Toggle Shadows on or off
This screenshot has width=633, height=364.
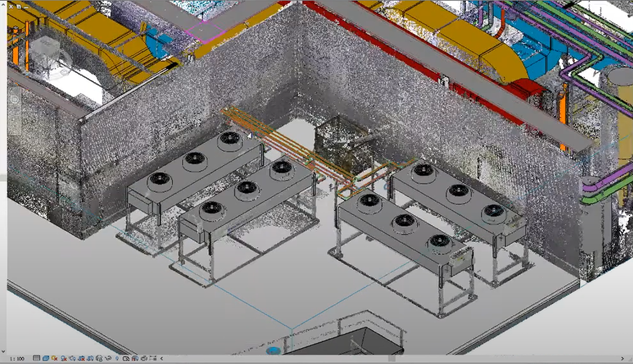coord(64,358)
